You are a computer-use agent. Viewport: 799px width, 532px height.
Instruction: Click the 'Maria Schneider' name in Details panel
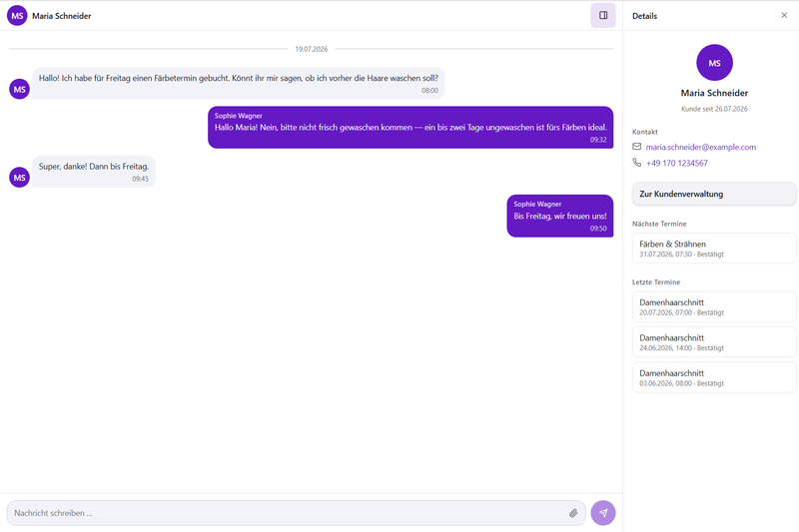click(x=714, y=93)
